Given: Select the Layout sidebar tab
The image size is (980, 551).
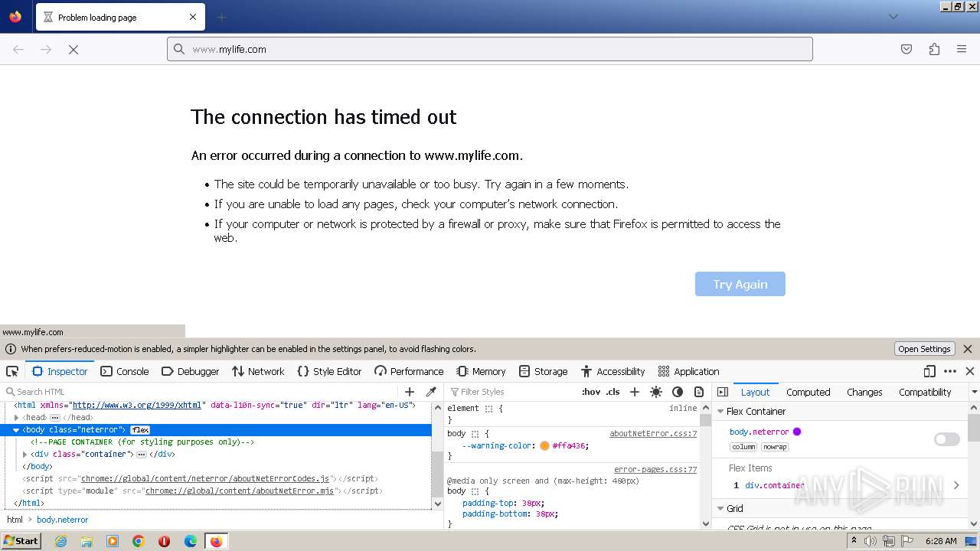Looking at the screenshot, I should [755, 392].
